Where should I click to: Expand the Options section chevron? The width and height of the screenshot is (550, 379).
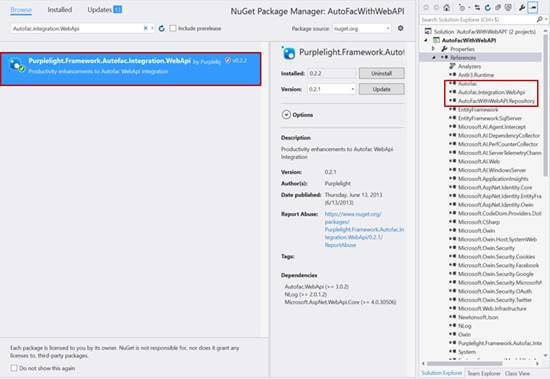coord(286,115)
